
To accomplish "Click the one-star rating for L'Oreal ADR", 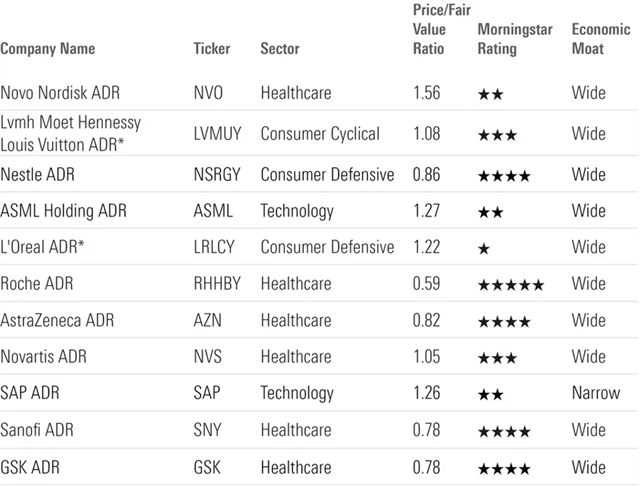I will click(x=484, y=248).
